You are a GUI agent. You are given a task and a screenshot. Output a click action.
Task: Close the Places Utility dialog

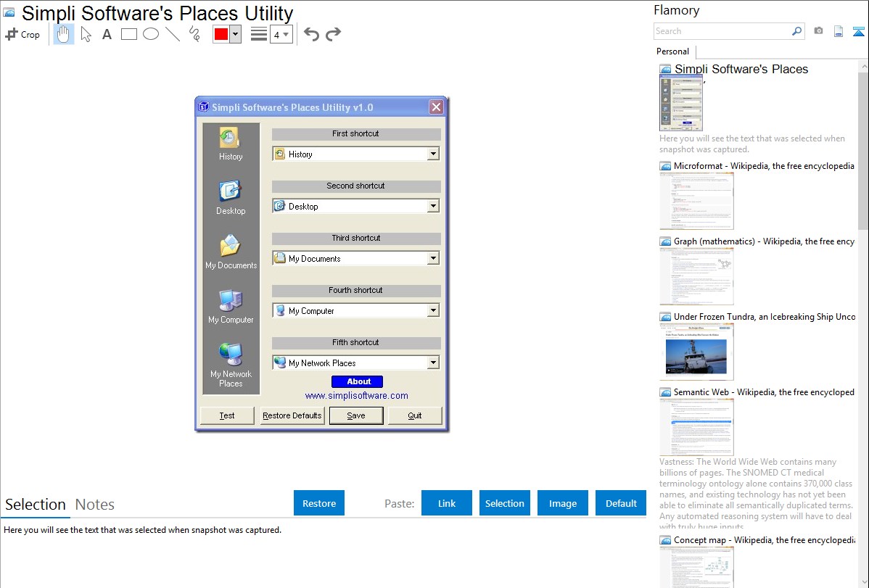436,107
